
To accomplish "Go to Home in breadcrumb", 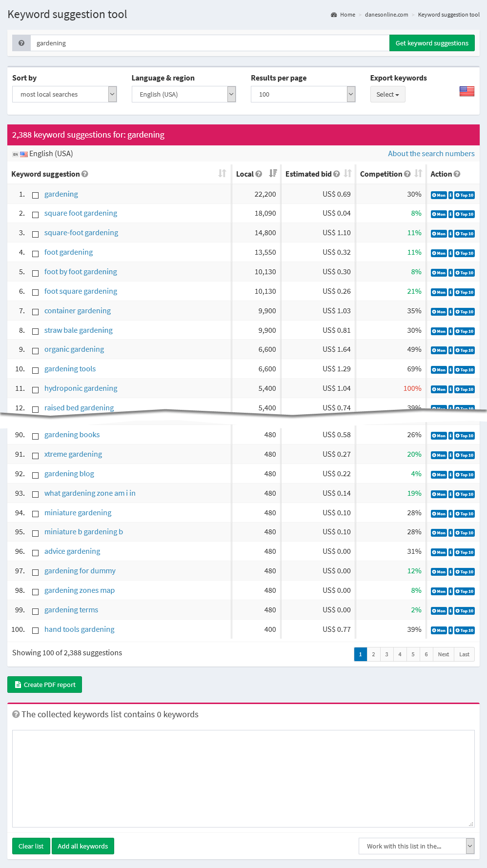I will (347, 15).
